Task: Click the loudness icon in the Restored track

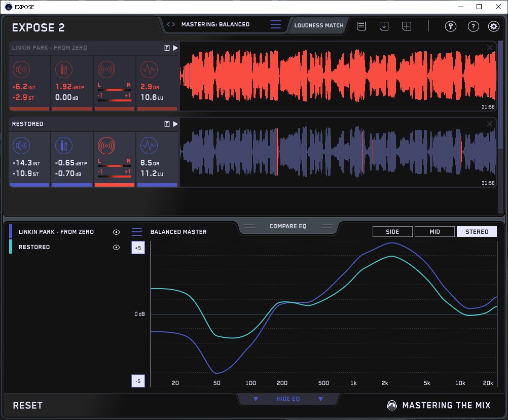Action: coord(21,146)
